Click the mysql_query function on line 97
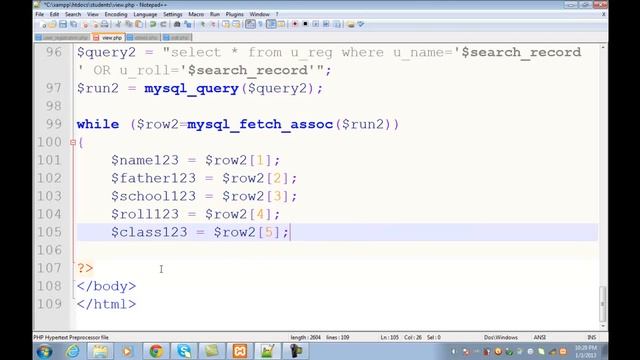The image size is (640, 360). click(191, 89)
